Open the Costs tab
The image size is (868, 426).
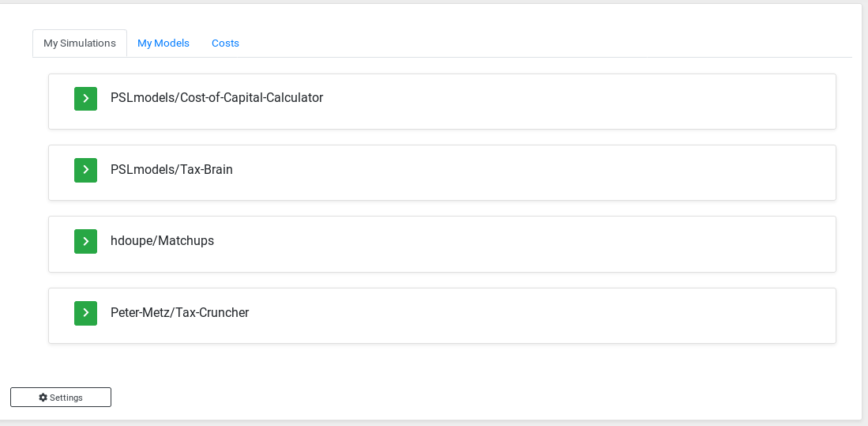coord(225,43)
